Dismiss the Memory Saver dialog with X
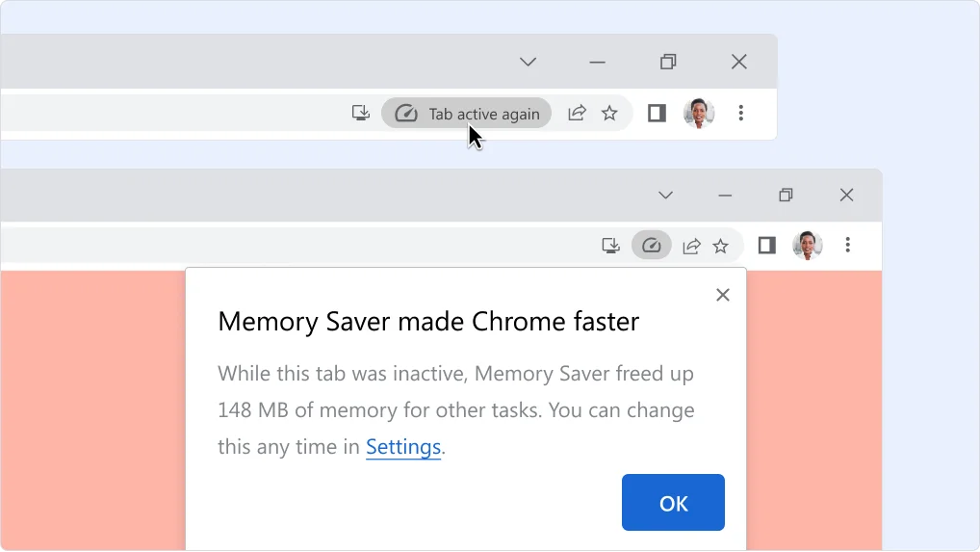 pos(723,295)
